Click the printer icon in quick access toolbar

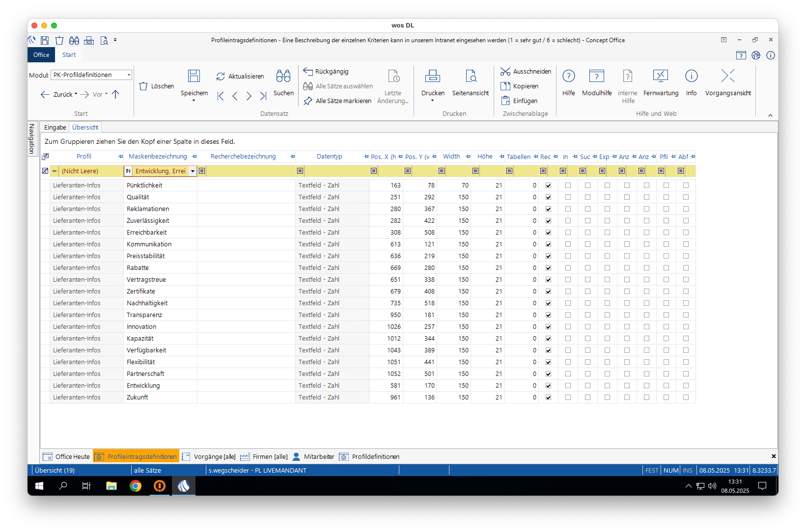(x=89, y=40)
